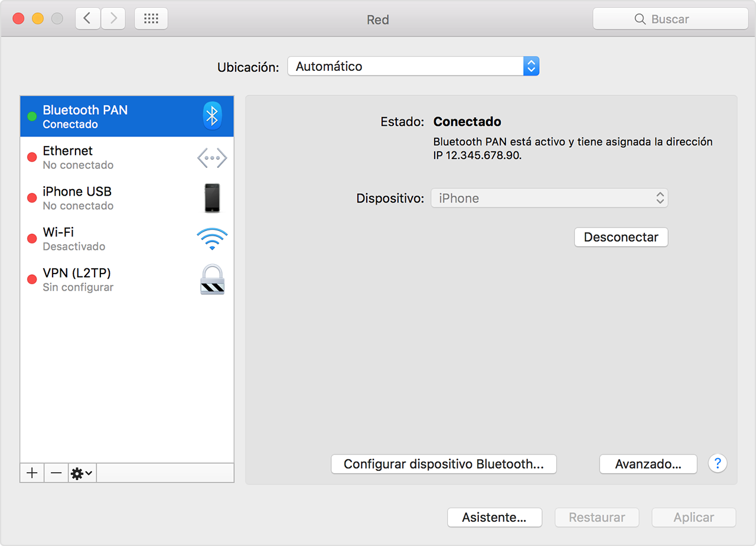Open the Ubicación Automático dropdown
The height and width of the screenshot is (546, 756).
pos(413,66)
